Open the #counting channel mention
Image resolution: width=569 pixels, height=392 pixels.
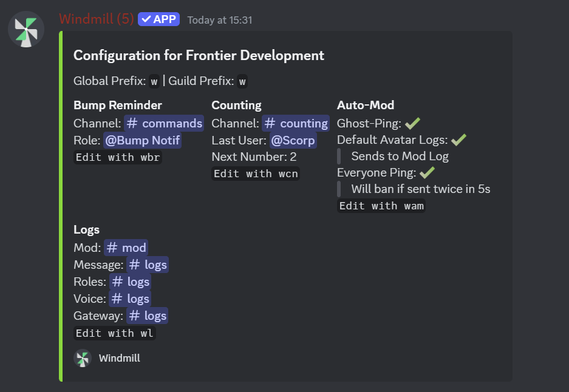(296, 123)
